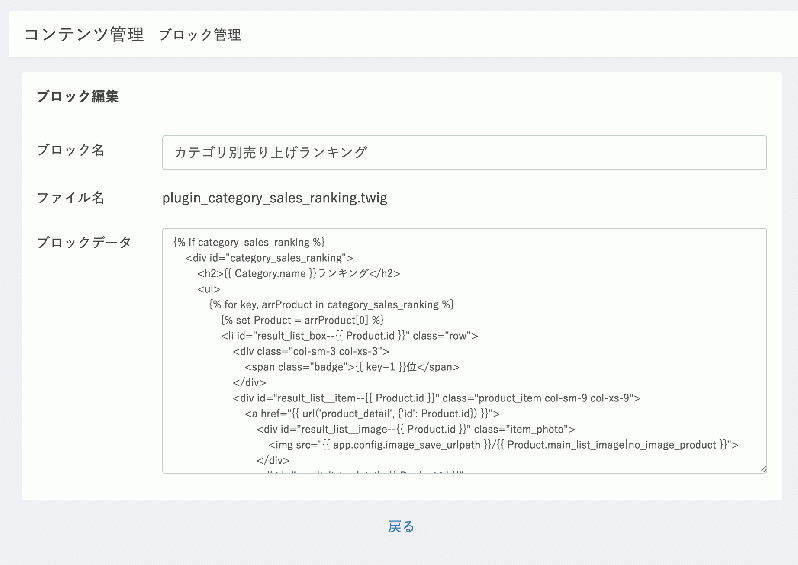Click the 戻る link
This screenshot has height=565, width=798.
tap(401, 526)
